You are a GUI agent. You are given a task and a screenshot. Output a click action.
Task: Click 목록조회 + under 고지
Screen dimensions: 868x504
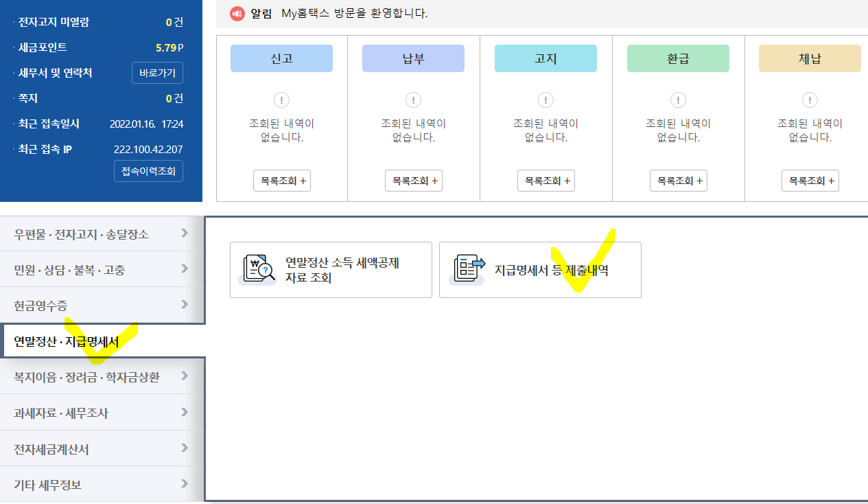click(x=546, y=181)
